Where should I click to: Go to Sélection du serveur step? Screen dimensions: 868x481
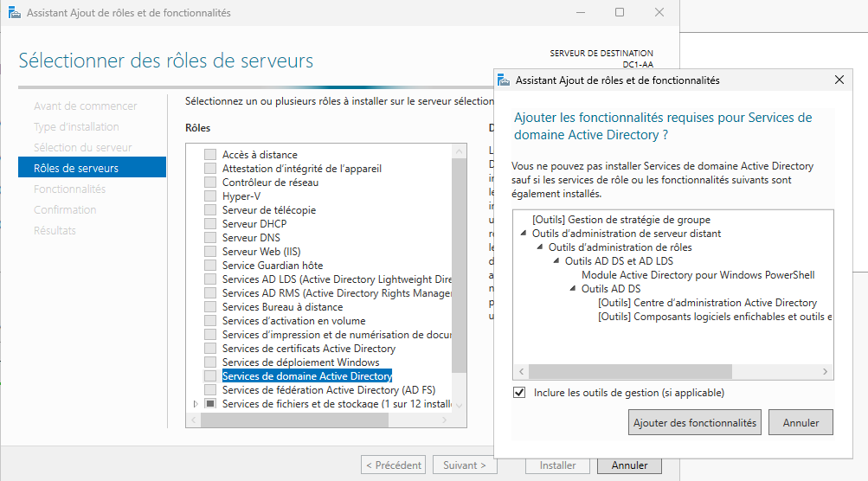pos(82,147)
